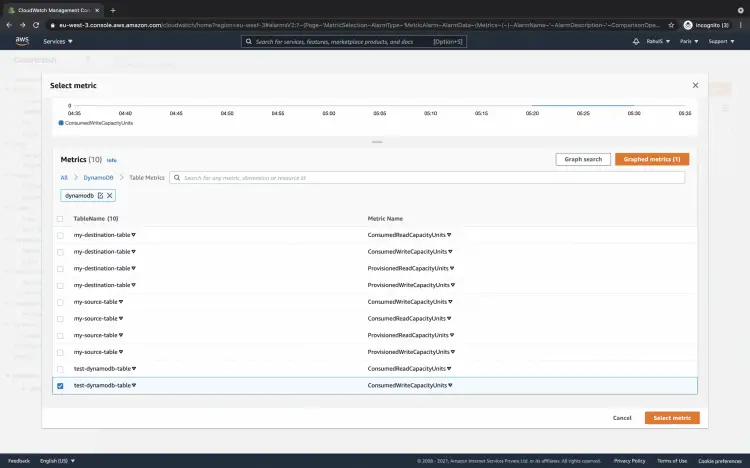Click the Table Metrics breadcrumb text
The width and height of the screenshot is (750, 468).
(x=147, y=178)
